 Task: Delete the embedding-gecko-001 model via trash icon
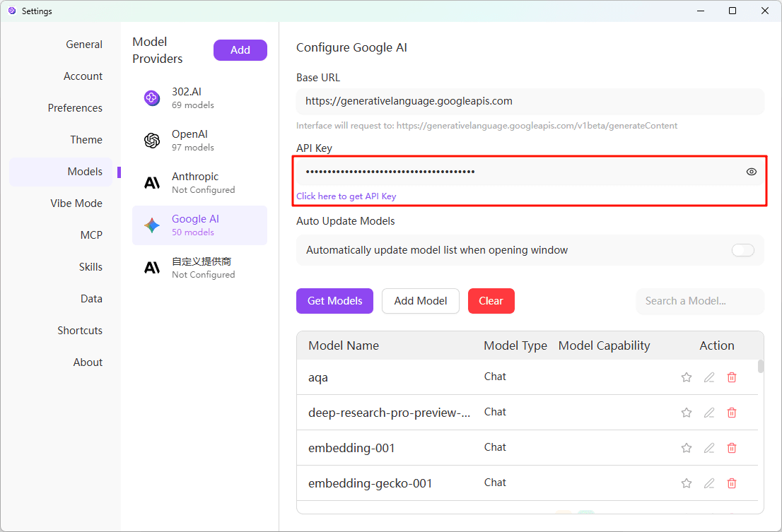732,483
